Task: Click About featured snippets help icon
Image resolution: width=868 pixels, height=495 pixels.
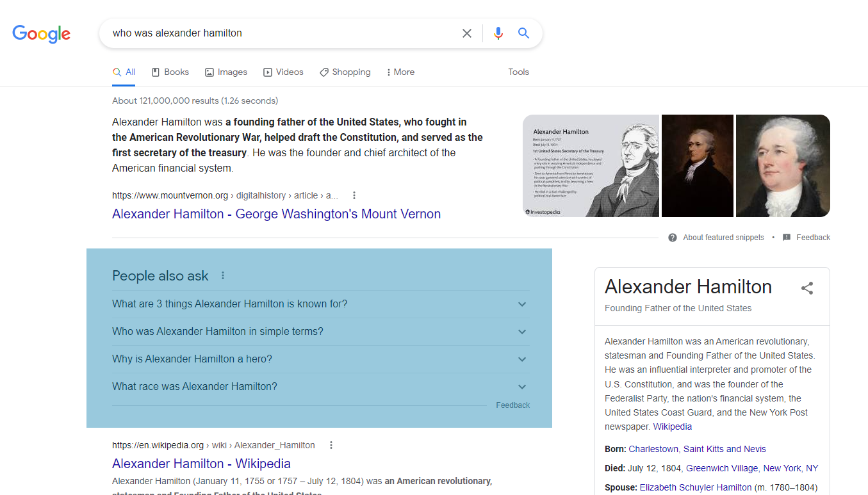Action: (673, 238)
